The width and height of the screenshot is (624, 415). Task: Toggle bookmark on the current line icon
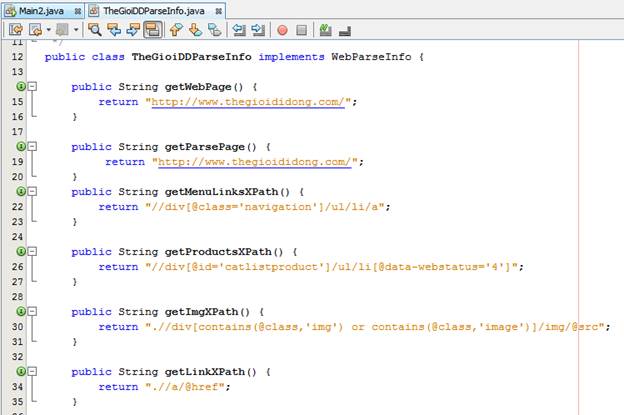(214, 30)
